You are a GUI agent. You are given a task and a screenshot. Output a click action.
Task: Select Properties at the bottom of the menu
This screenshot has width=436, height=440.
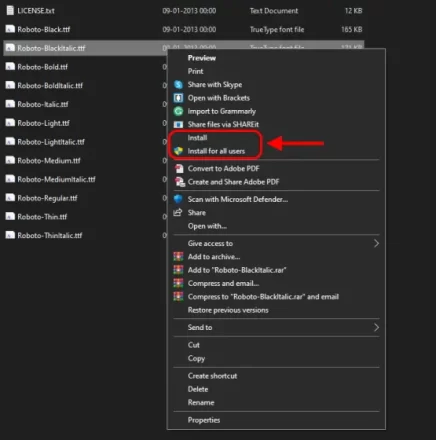tap(204, 420)
